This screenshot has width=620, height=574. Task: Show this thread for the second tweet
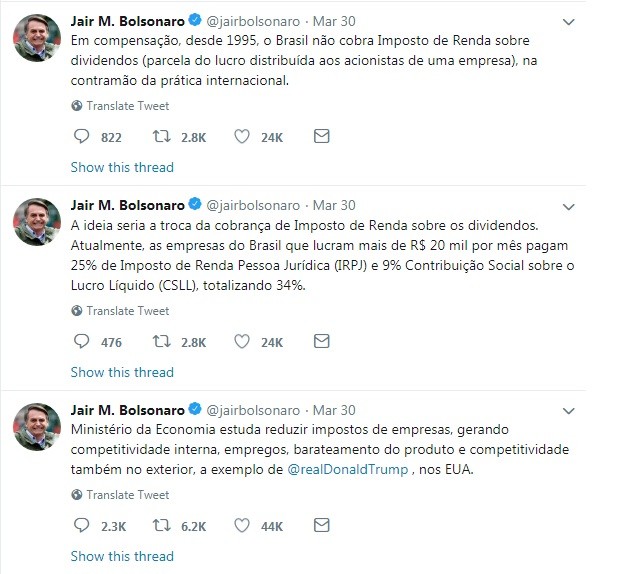point(122,372)
